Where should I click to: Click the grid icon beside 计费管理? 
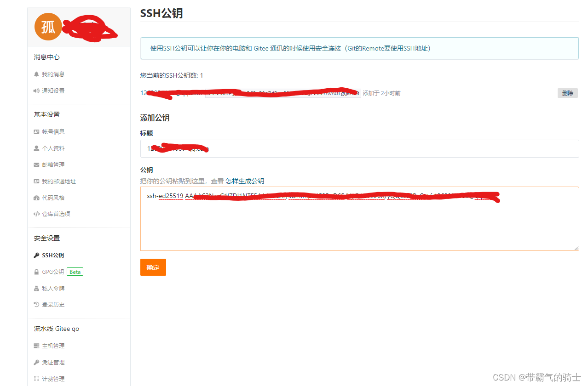[36, 379]
